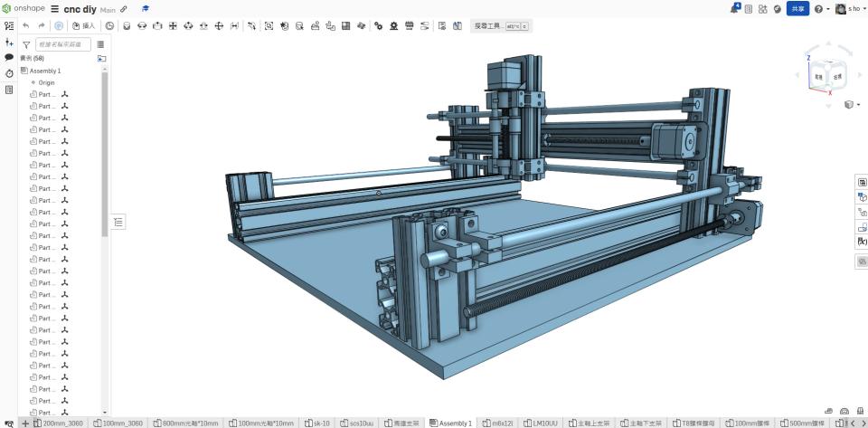868x428 pixels.
Task: Click the filter funnel icon in instance list
Action: click(26, 43)
